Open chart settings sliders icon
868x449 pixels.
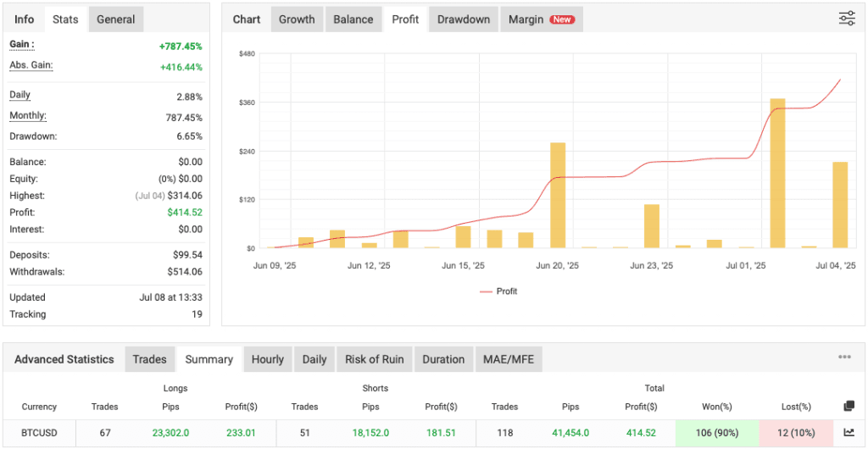click(x=846, y=19)
